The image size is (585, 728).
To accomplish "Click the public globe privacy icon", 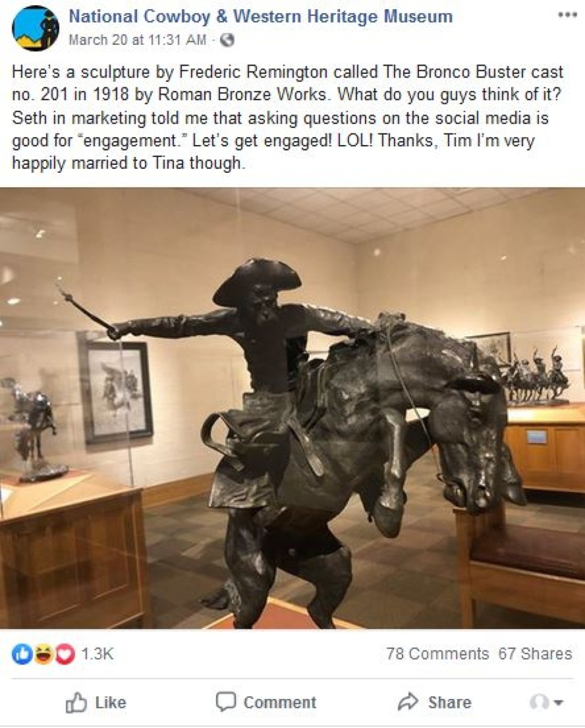I will pos(227,41).
